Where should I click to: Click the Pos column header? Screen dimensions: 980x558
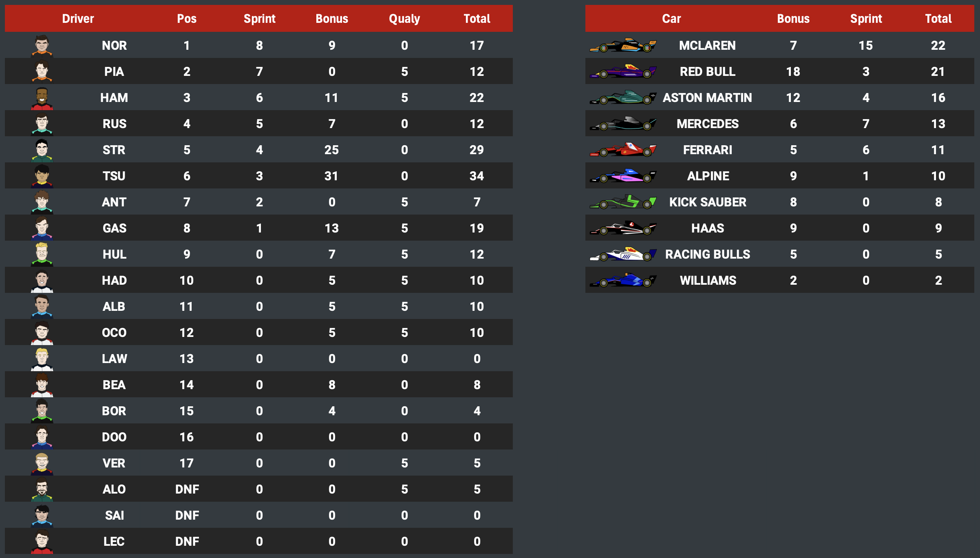tap(187, 19)
